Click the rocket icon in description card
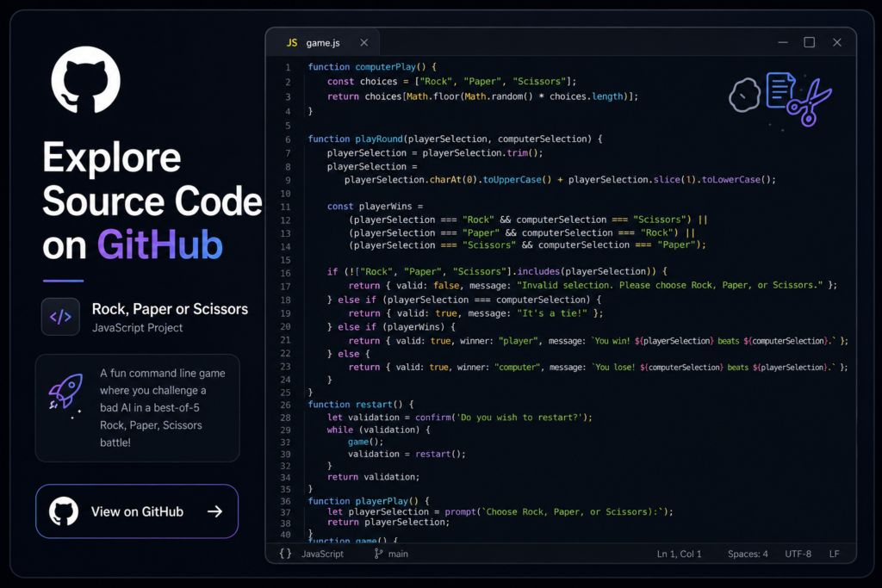This screenshot has height=588, width=882. [65, 392]
